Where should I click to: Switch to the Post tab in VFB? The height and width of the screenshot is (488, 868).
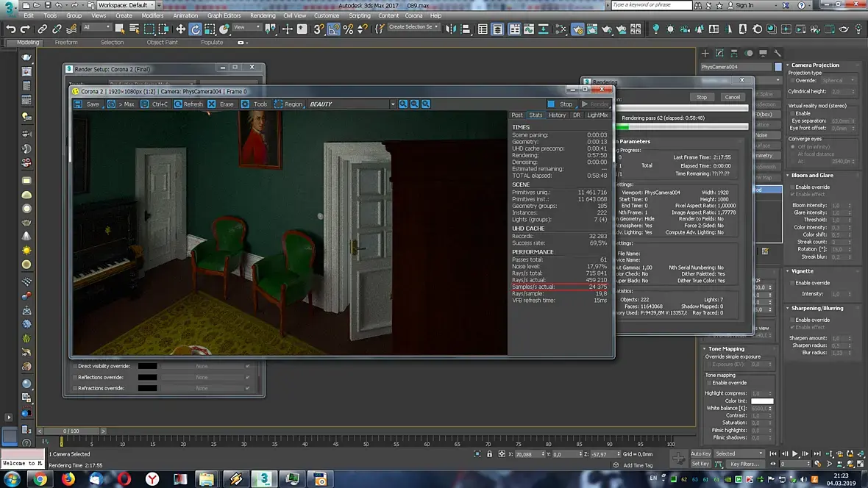click(x=517, y=115)
